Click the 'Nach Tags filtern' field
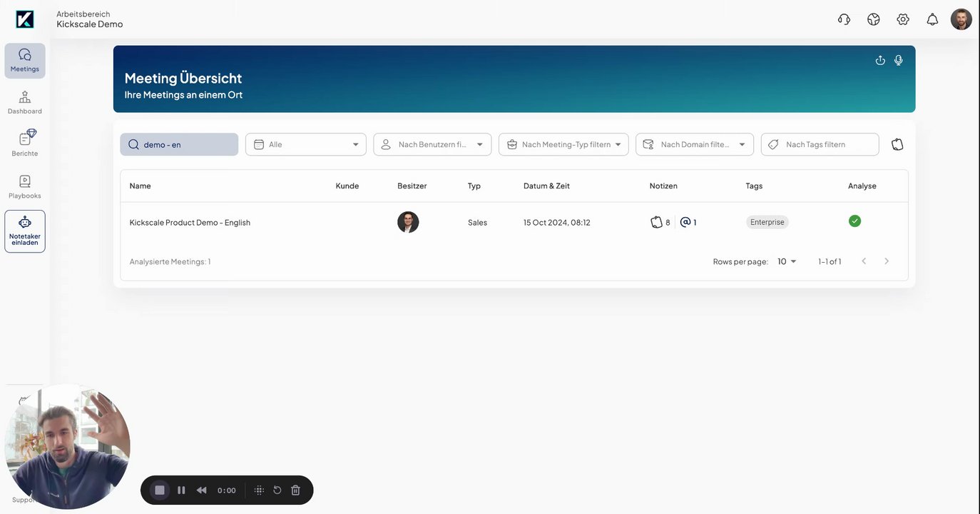The height and width of the screenshot is (514, 980). coord(820,144)
